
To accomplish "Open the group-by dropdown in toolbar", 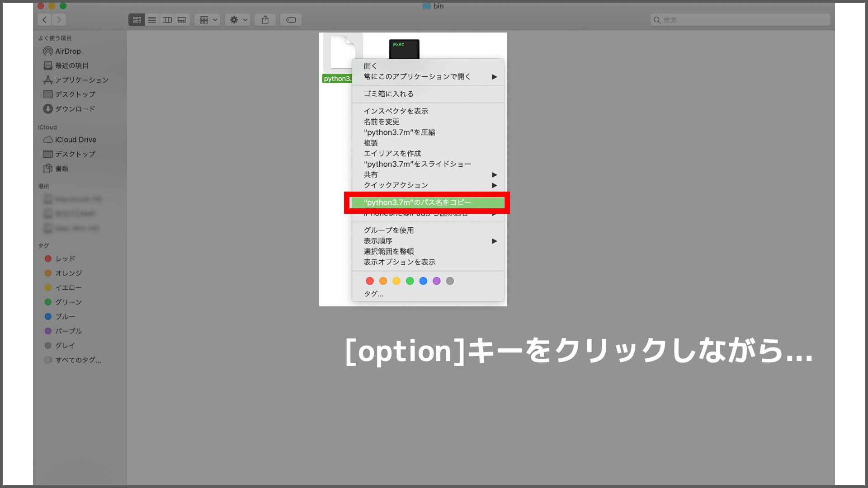I will (208, 19).
